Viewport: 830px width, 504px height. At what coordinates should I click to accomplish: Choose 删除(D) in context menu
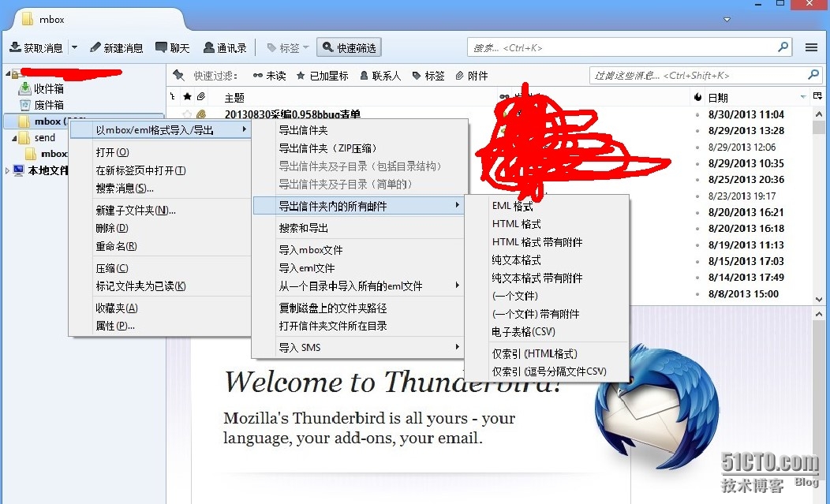[112, 228]
